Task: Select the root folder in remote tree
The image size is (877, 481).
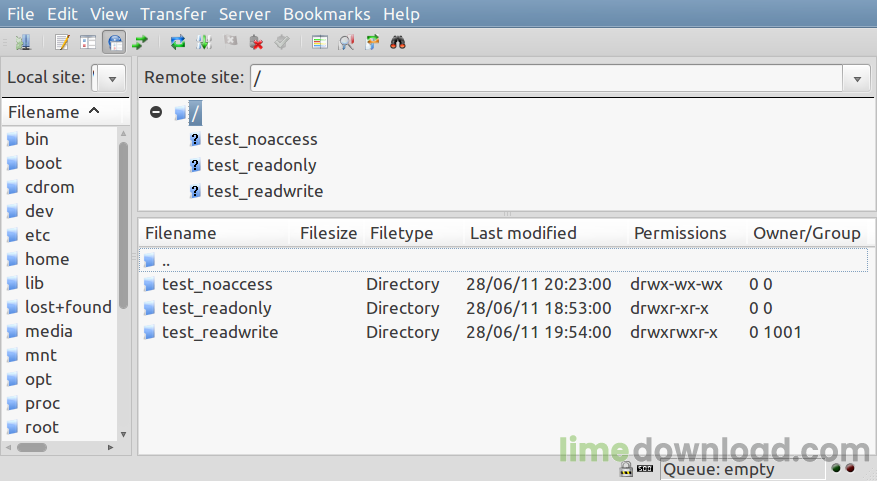Action: [195, 114]
